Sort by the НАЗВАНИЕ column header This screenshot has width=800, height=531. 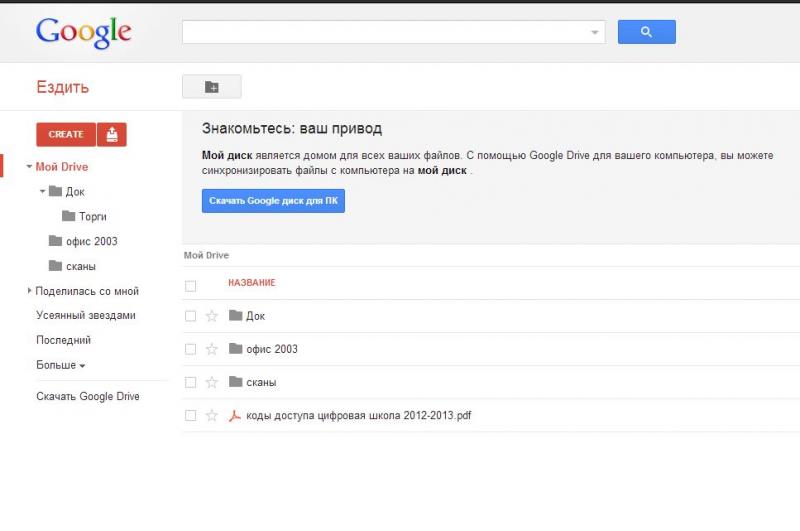(252, 283)
